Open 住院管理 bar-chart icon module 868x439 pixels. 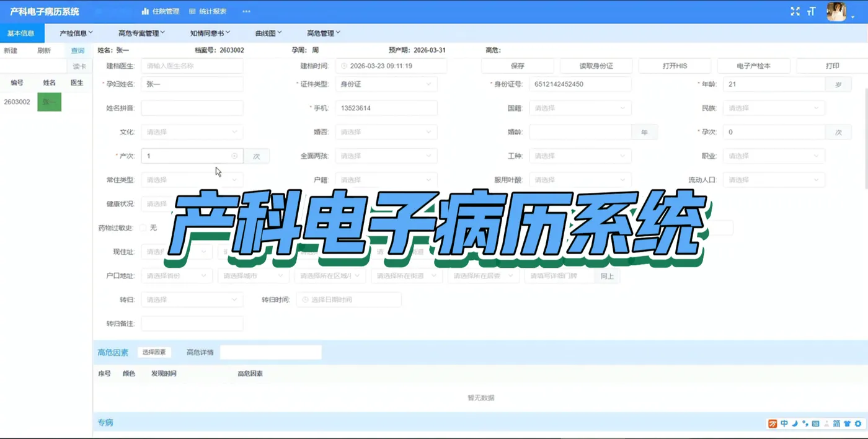[x=145, y=11]
